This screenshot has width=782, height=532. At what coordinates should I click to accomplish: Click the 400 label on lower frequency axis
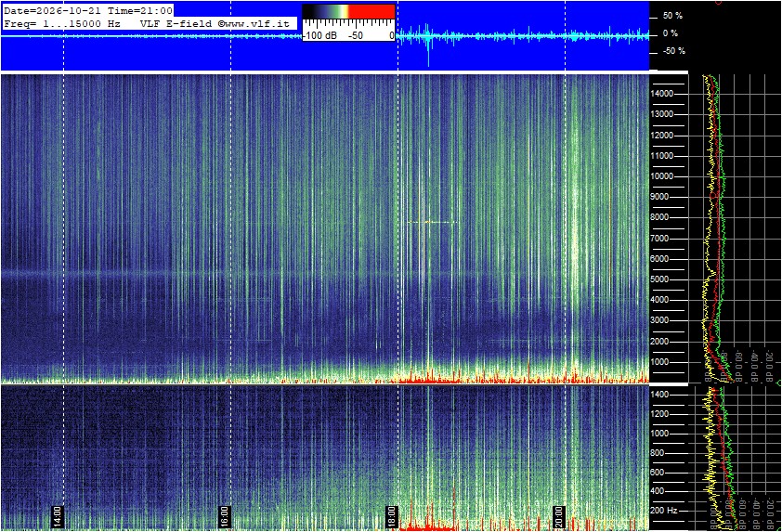[658, 491]
